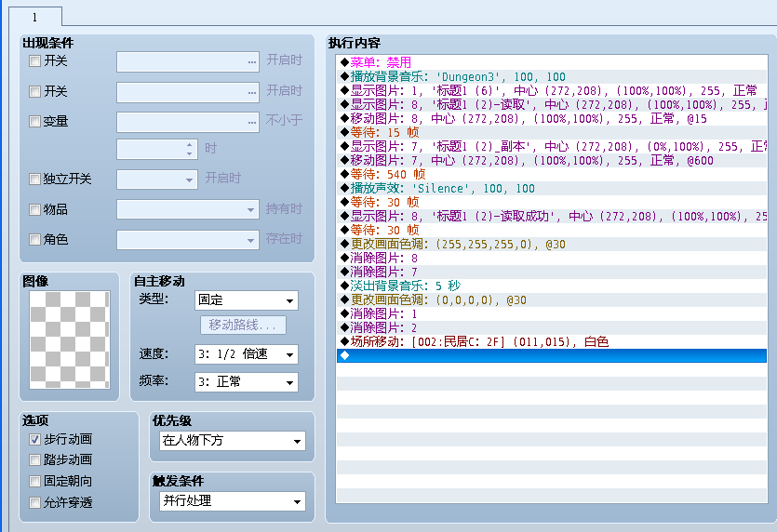The height and width of the screenshot is (532, 777).
Task: Open the 频率 dropdown showing 正常
Action: point(247,382)
